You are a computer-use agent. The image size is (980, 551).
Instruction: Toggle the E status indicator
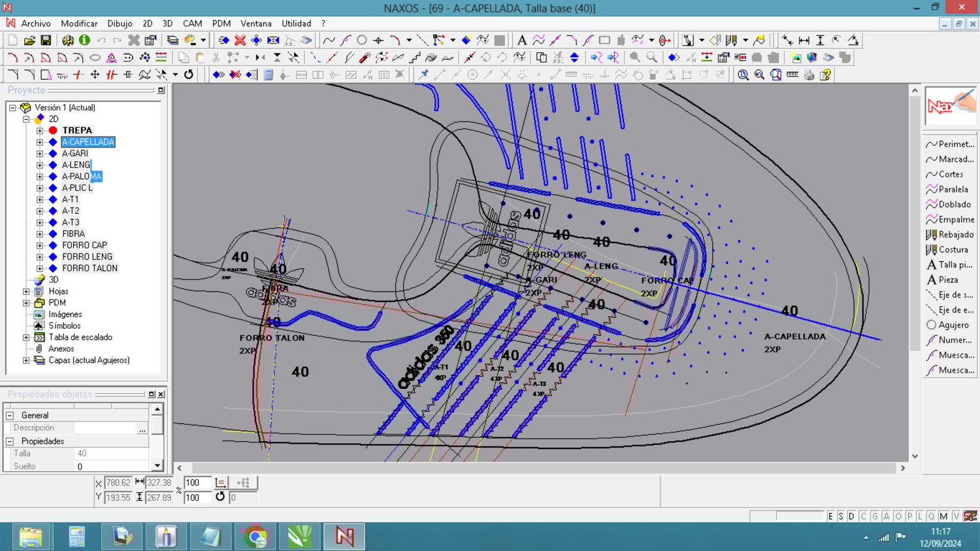point(831,516)
